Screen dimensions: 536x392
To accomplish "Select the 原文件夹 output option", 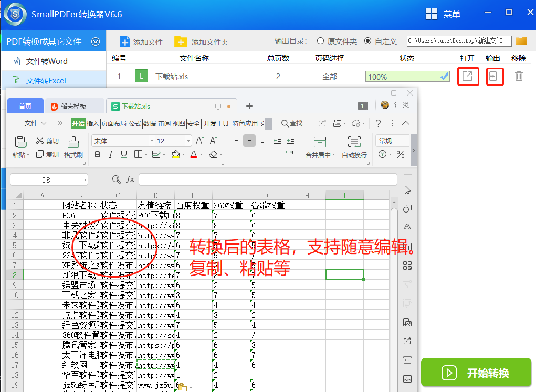I will (337, 41).
